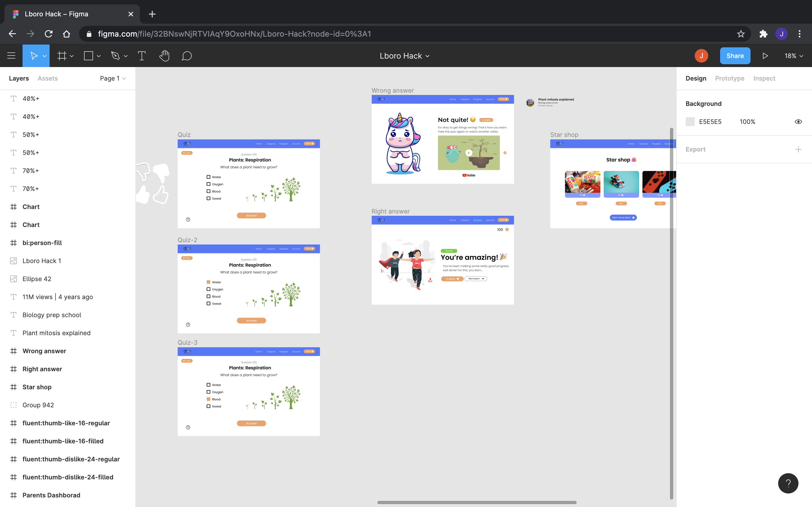
Task: Open the Lboro Hack file title dropdown
Action: [x=404, y=56]
